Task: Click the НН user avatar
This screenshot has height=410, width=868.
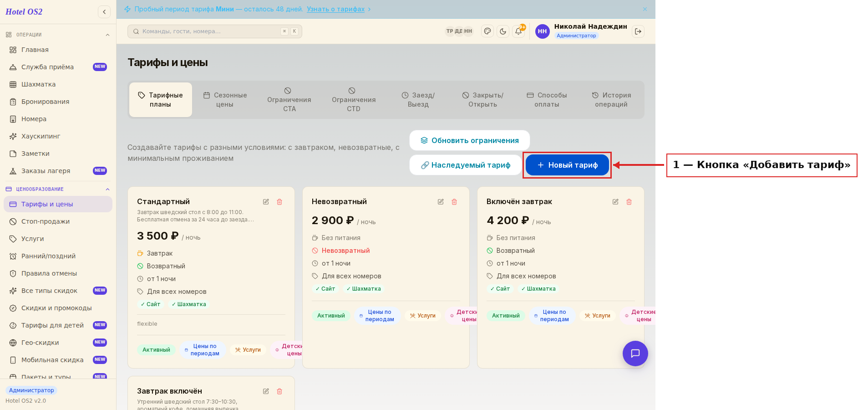Action: (543, 31)
